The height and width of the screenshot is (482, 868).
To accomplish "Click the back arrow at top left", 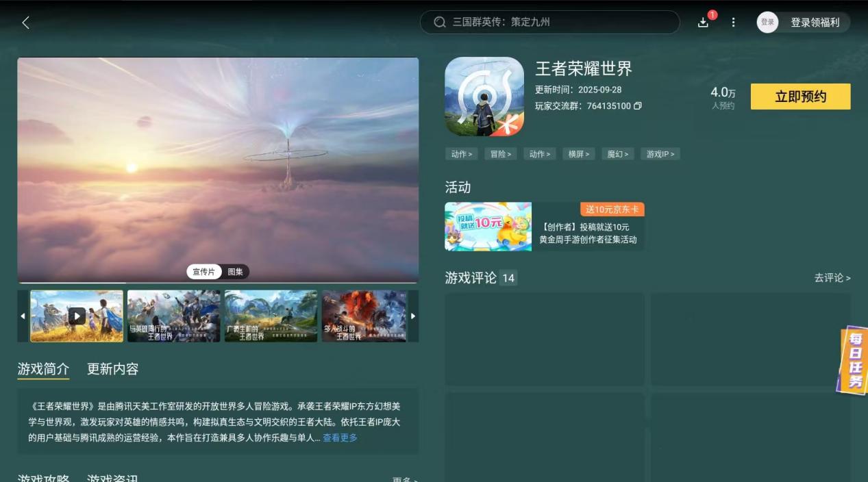I will click(x=25, y=22).
